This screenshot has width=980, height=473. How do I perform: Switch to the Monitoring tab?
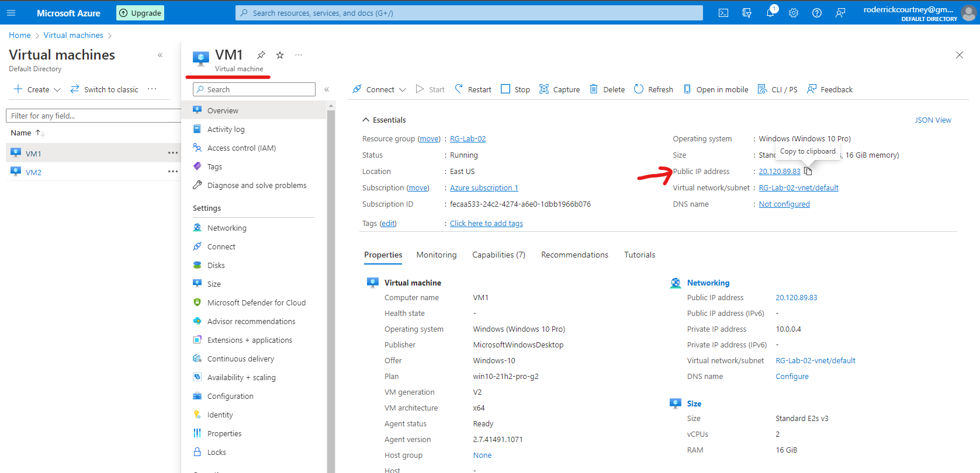437,255
